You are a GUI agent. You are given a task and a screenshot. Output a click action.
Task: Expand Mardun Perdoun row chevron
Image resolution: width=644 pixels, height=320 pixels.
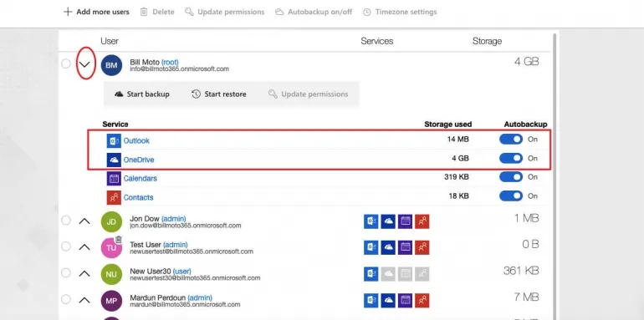84,300
